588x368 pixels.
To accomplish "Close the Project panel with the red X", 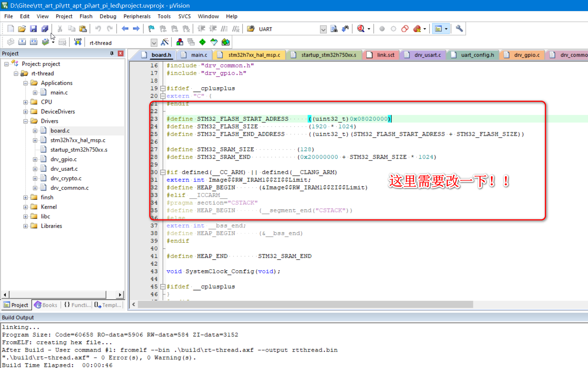I will point(121,53).
